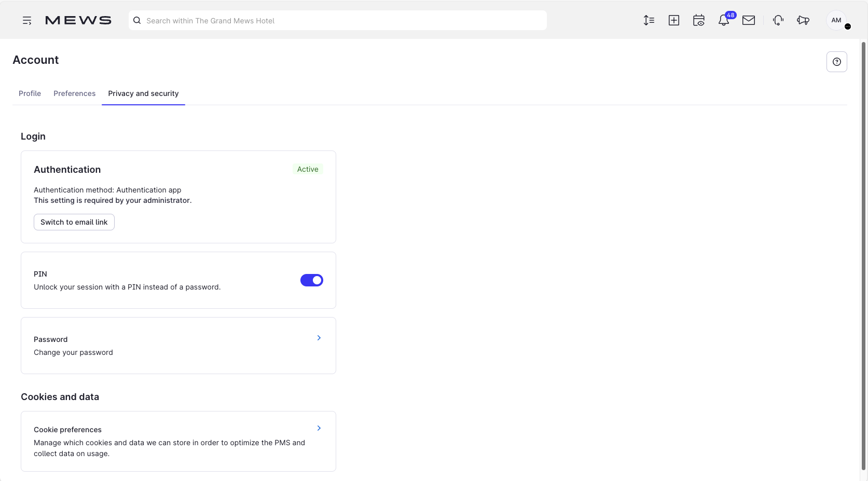
Task: Click the help question mark button
Action: [837, 62]
